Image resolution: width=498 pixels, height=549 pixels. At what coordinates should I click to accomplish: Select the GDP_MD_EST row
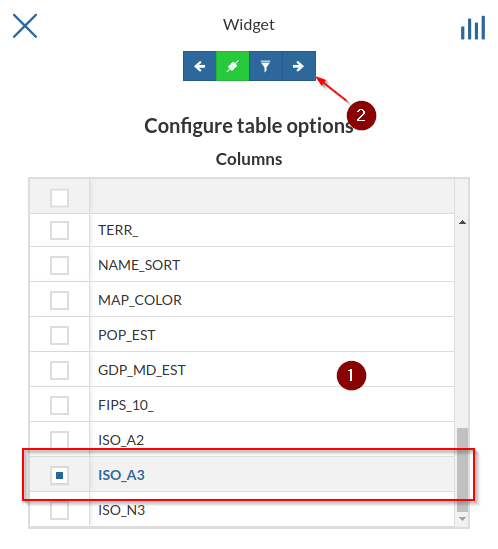tap(242, 370)
